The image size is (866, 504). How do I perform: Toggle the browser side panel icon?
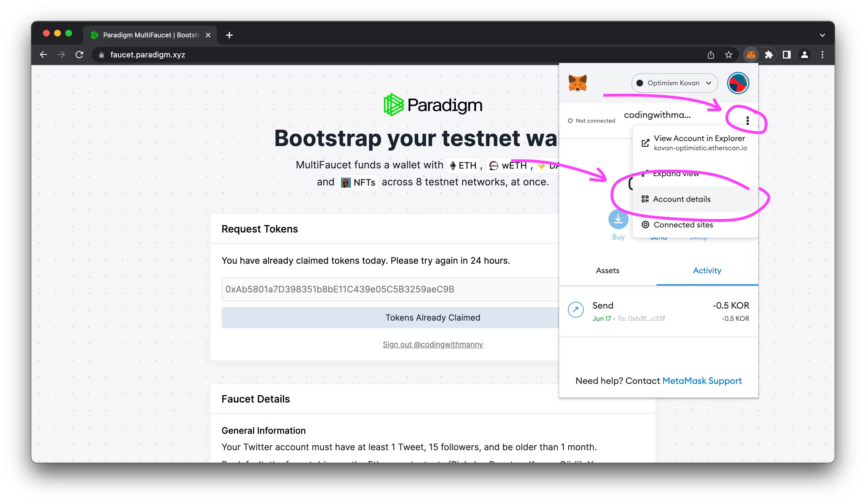click(786, 55)
